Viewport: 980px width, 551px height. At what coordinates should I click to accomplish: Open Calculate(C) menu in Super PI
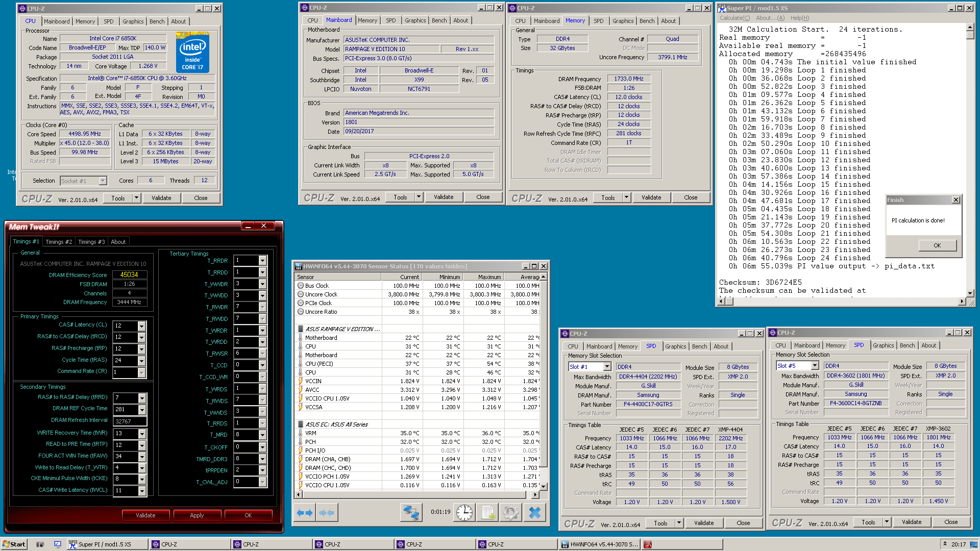pos(734,18)
